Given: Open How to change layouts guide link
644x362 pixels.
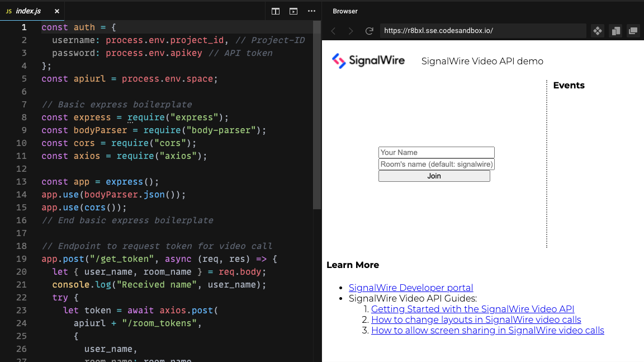Looking at the screenshot, I should [476, 319].
